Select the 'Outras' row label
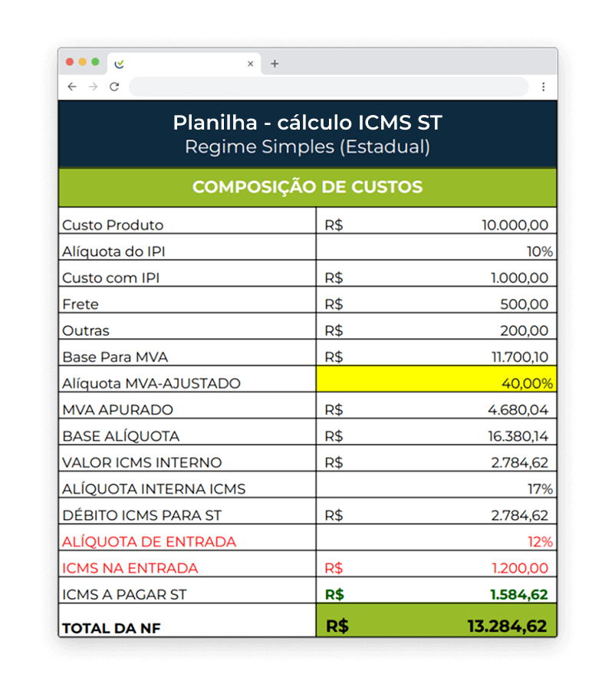The width and height of the screenshot is (615, 700). click(86, 330)
